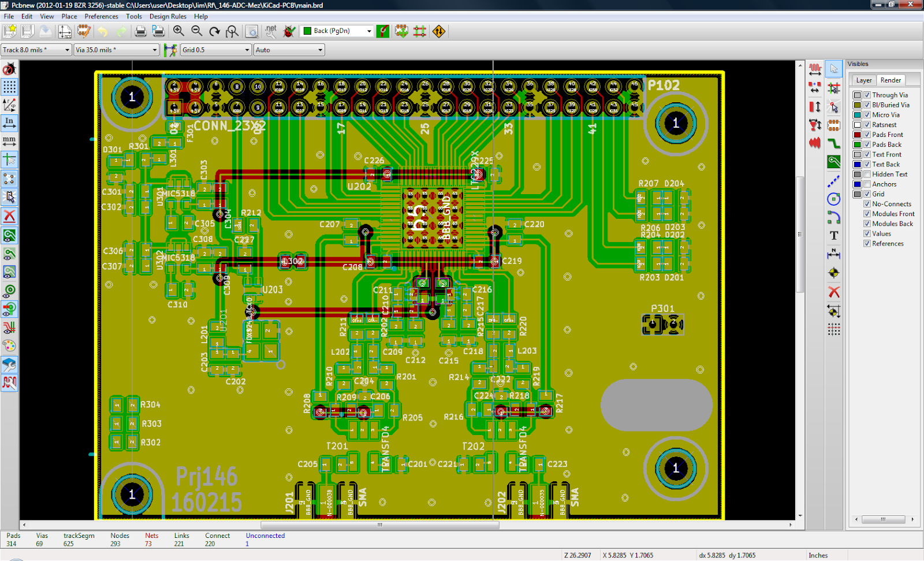Switch to the Layer tab in Visibles
This screenshot has height=561, width=924.
[863, 80]
